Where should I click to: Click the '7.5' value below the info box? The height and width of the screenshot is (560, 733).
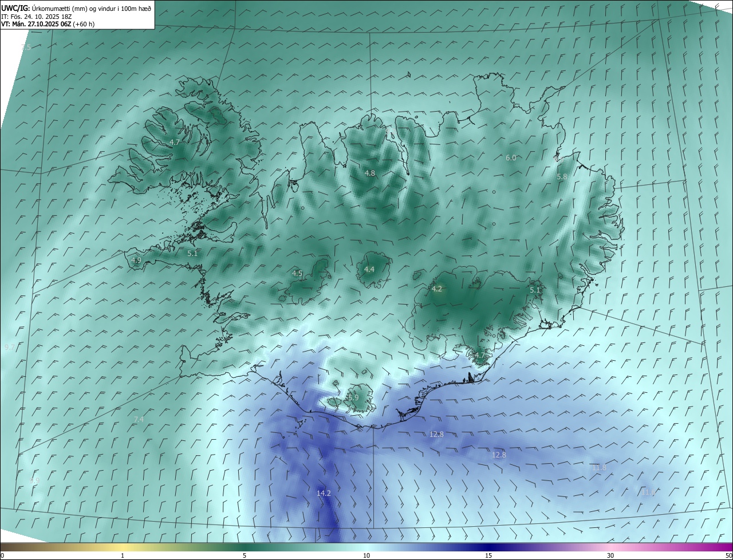click(26, 48)
